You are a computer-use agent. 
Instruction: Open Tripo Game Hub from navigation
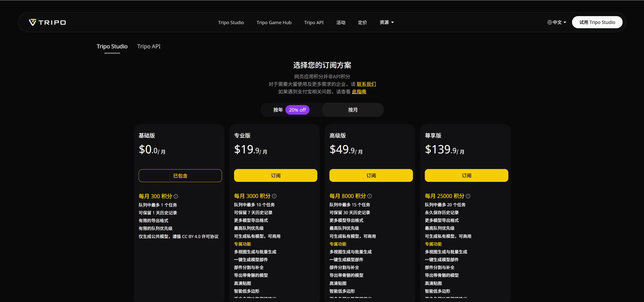pyautogui.click(x=274, y=22)
